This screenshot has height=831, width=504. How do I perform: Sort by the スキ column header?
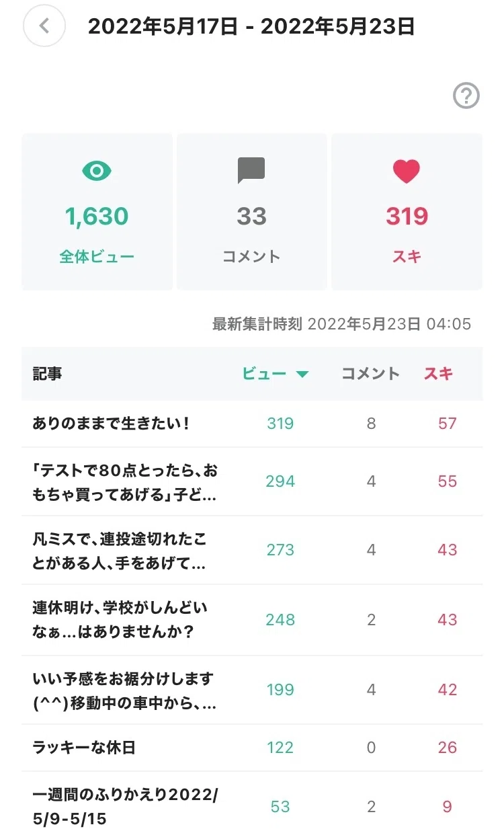coord(438,374)
